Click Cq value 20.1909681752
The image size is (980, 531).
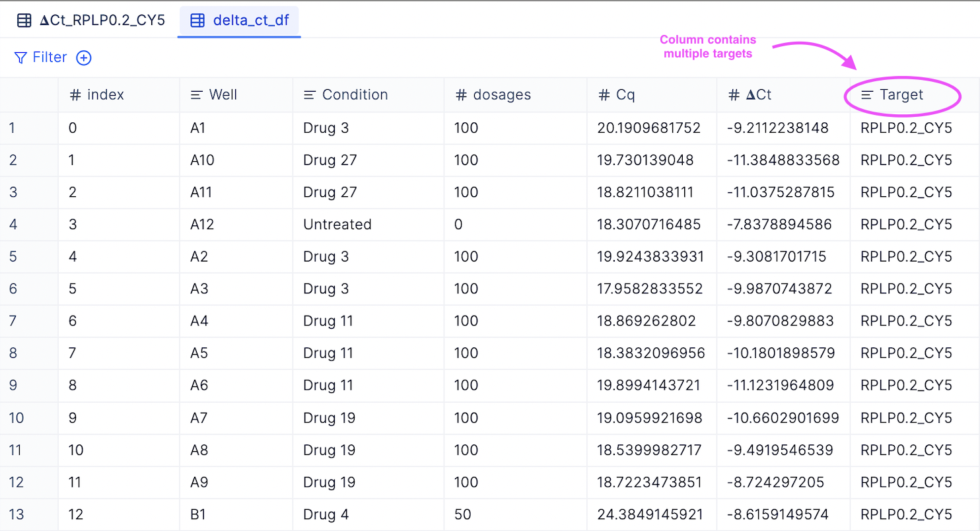[652, 128]
